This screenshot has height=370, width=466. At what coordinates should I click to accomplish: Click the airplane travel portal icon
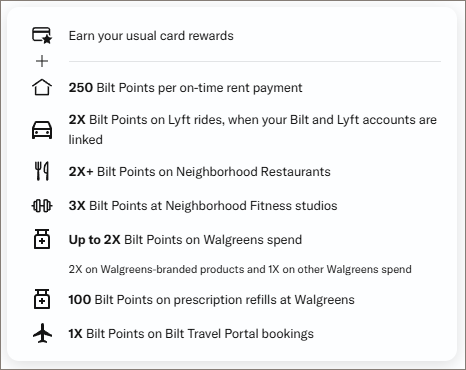pos(42,333)
